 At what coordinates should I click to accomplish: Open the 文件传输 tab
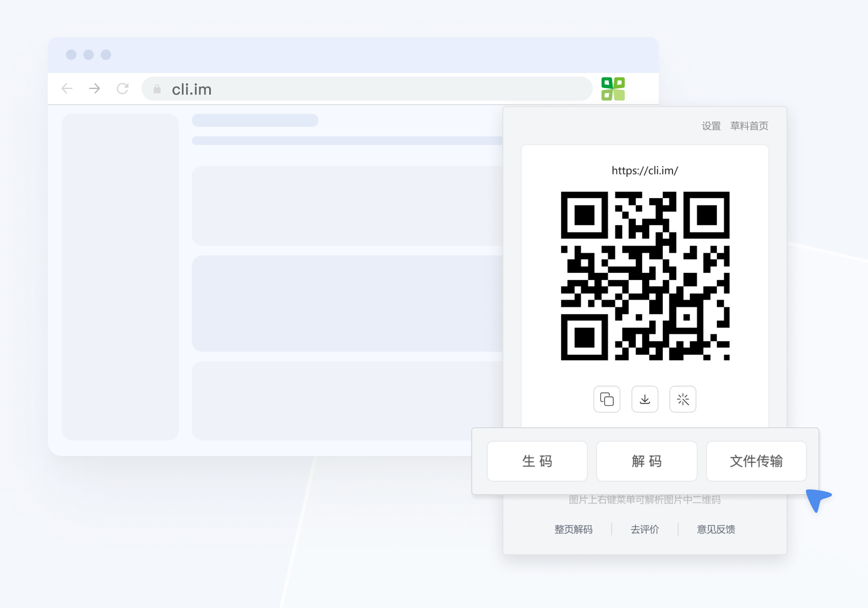coord(756,461)
